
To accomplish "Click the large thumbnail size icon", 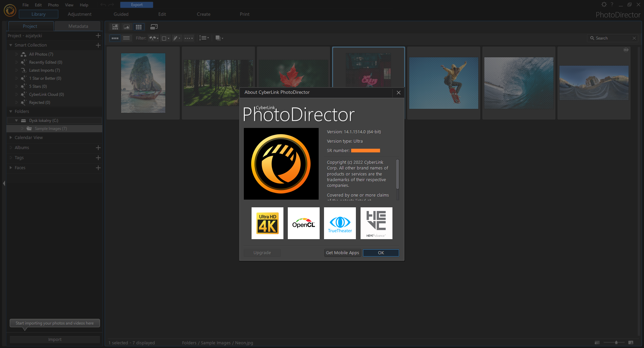I will click(631, 343).
